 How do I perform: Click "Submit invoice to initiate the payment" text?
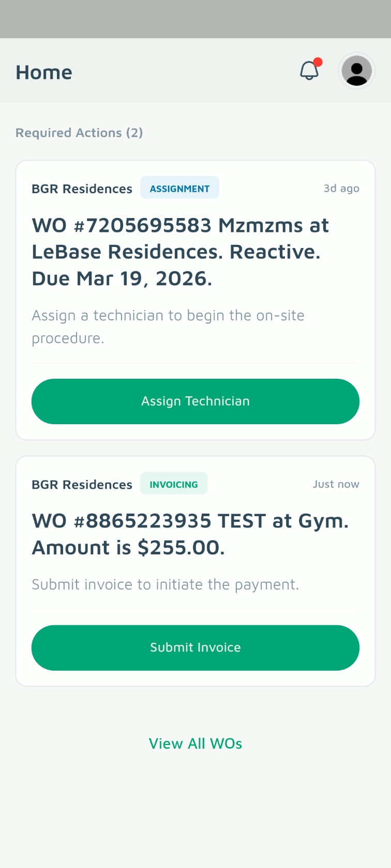166,584
